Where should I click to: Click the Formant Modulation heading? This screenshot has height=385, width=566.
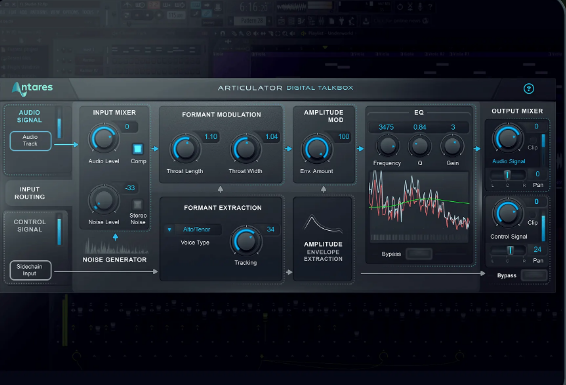(x=221, y=115)
